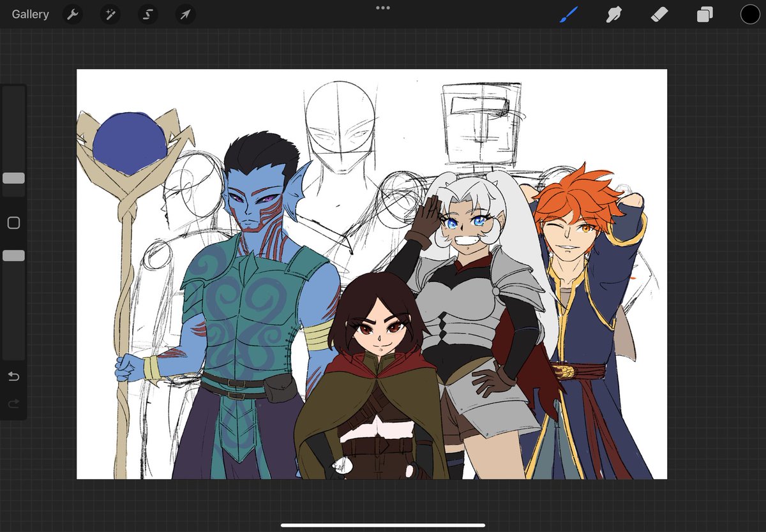Screen dimensions: 766x532
Task: Tap the brush opacity slider handle
Action: pos(13,255)
